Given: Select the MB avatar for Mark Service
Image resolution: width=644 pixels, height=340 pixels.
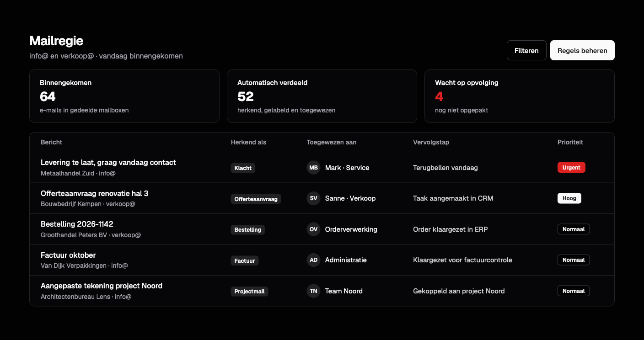Looking at the screenshot, I should click(313, 168).
